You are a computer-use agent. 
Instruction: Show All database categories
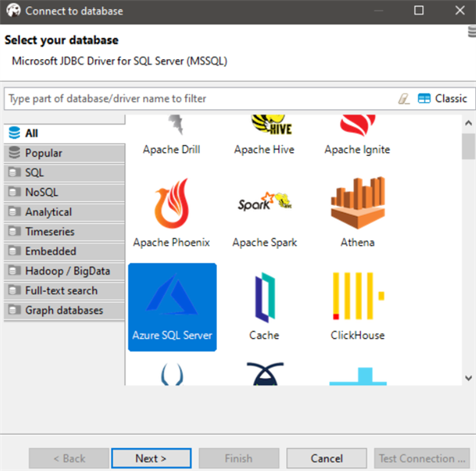[64, 133]
